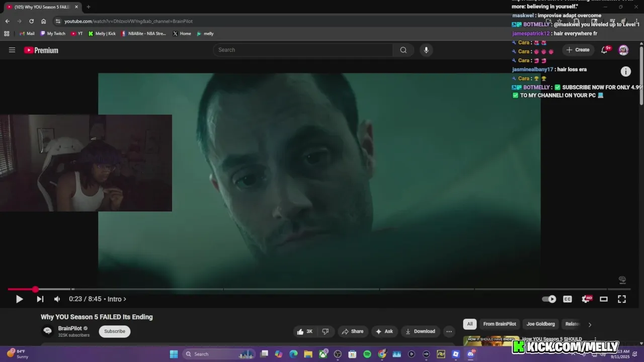The image size is (644, 362).
Task: Enter fullscreen mode
Action: (x=622, y=299)
